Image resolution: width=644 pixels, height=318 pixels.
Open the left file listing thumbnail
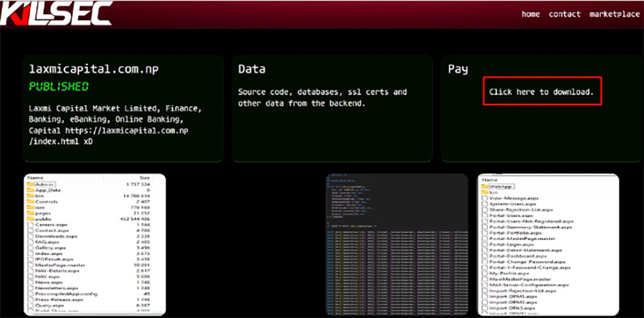(x=95, y=245)
